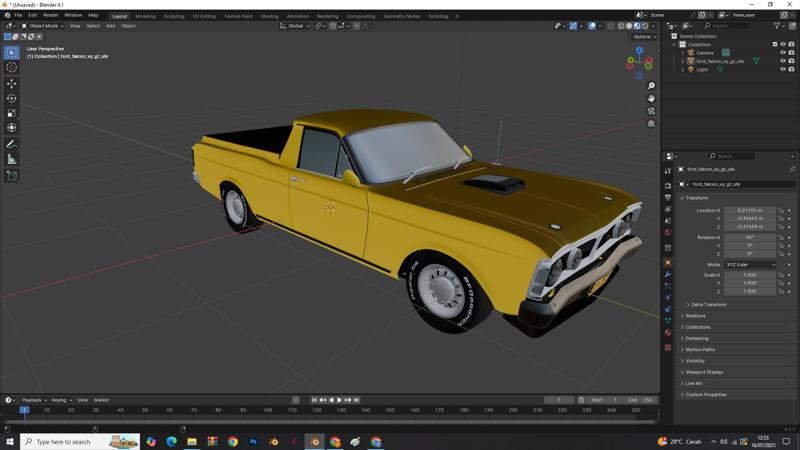Toggle visibility eye of Collection row
Screen dimensions: 800x450
point(783,44)
